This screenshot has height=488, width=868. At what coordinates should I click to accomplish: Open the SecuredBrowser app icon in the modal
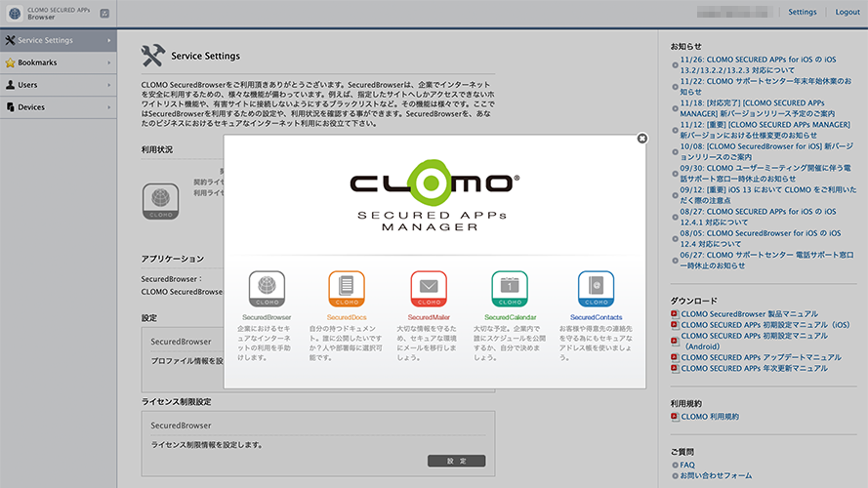point(267,289)
